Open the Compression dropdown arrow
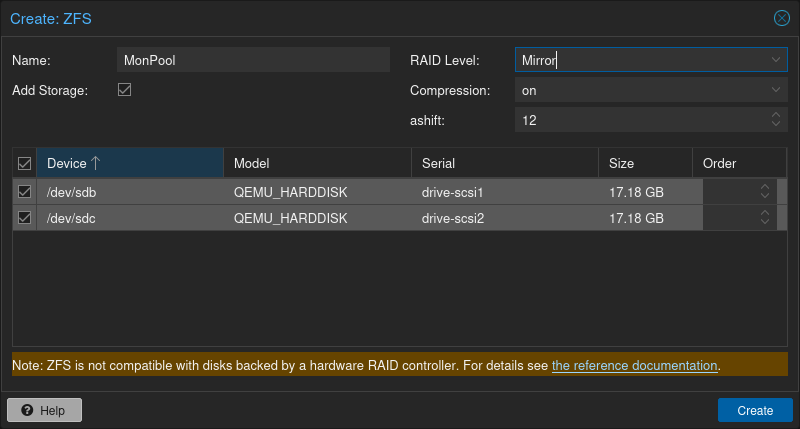The image size is (800, 429). tap(776, 90)
